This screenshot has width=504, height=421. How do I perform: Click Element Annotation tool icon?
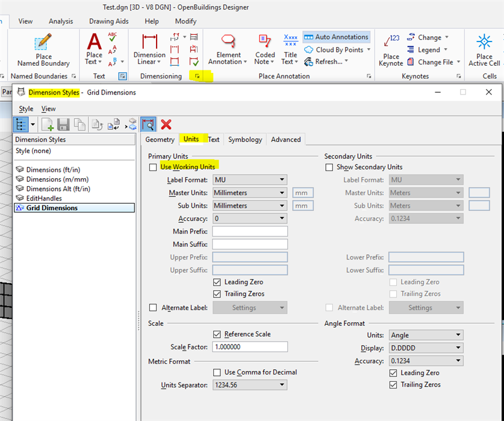coord(228,41)
